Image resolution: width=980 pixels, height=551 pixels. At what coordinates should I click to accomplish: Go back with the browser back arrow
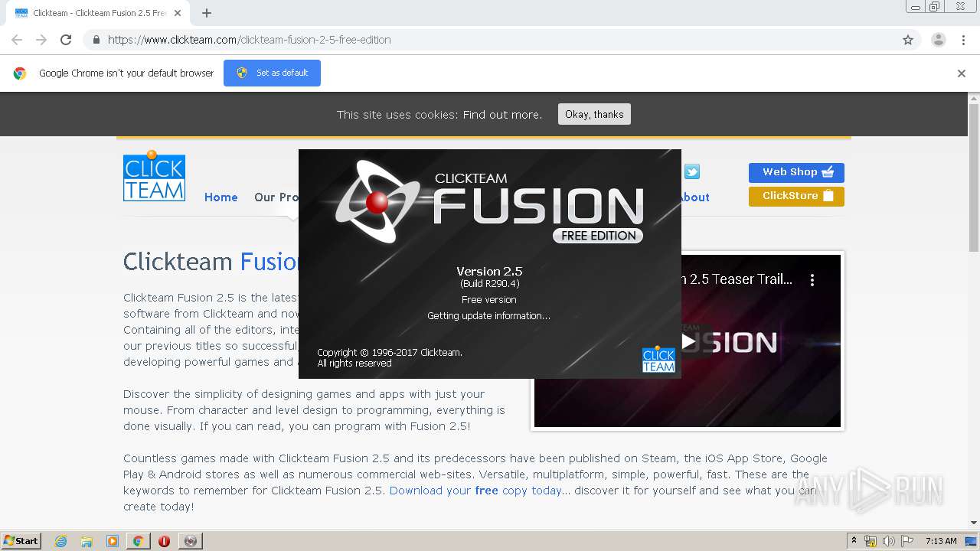(17, 40)
